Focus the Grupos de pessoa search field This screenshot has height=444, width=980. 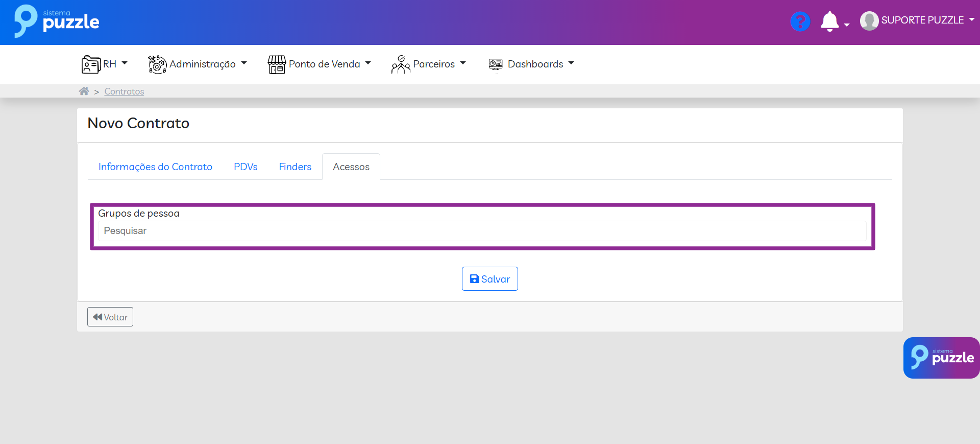click(482, 231)
